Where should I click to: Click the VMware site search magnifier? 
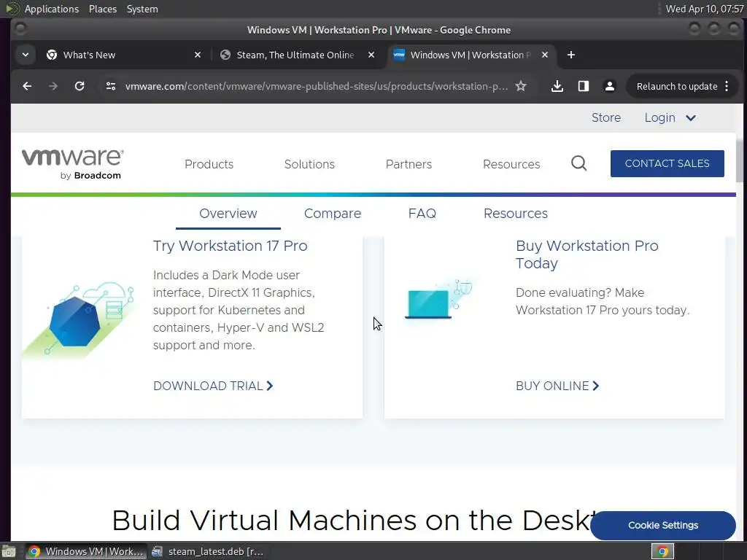[578, 163]
